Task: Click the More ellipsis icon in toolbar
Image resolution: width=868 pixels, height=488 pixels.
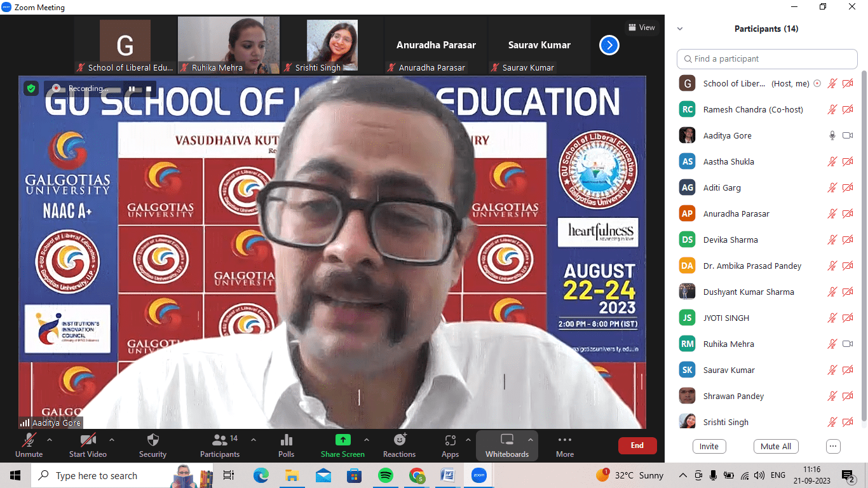Action: coord(564,440)
